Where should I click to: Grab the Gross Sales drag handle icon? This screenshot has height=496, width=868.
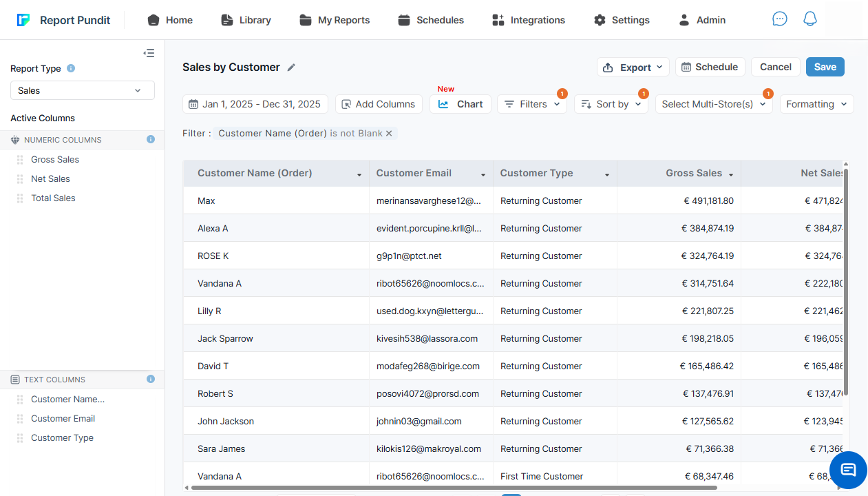20,159
